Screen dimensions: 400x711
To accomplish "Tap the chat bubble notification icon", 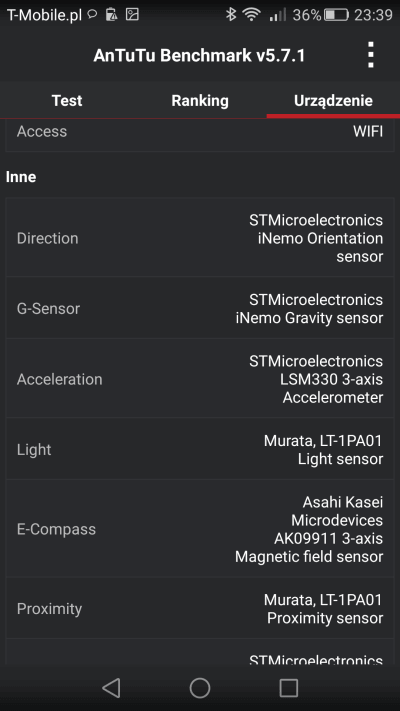I will (x=93, y=15).
